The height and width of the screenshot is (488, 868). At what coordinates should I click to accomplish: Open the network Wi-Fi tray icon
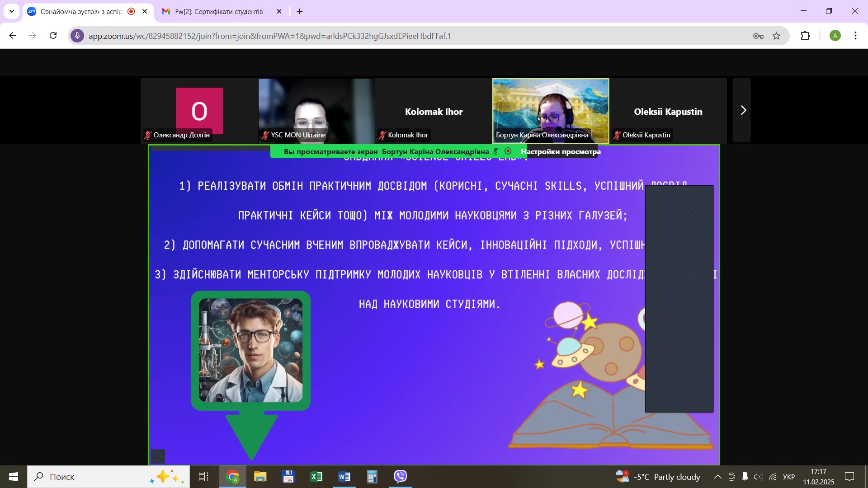click(x=773, y=477)
